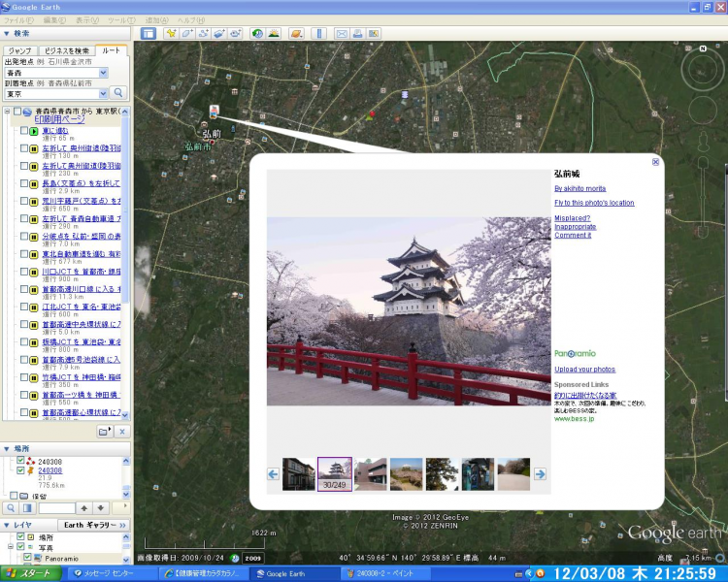Open the Earth ギャラリー button
The image size is (728, 582).
click(x=94, y=525)
